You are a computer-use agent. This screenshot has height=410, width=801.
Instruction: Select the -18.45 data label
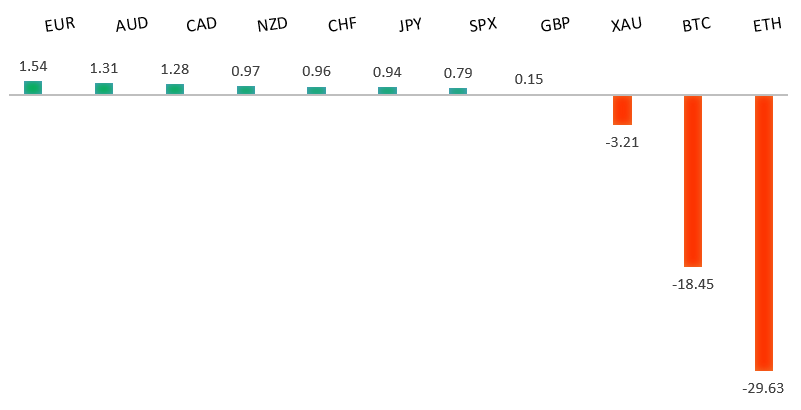click(693, 284)
